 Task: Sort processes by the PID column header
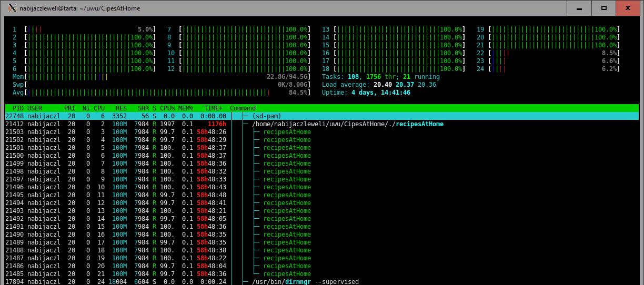[x=18, y=108]
